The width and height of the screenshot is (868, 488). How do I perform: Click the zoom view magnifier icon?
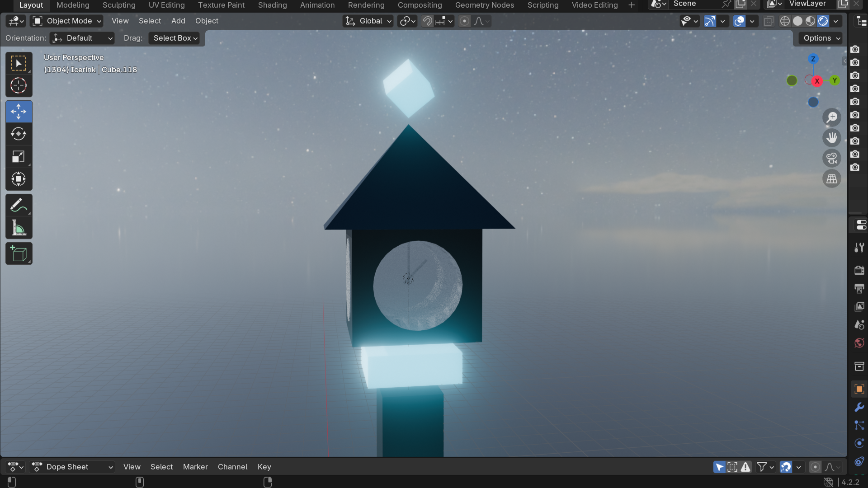(831, 117)
